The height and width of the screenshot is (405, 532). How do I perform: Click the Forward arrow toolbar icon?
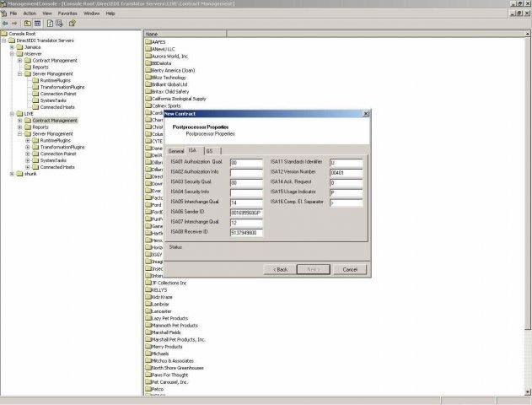tap(14, 24)
